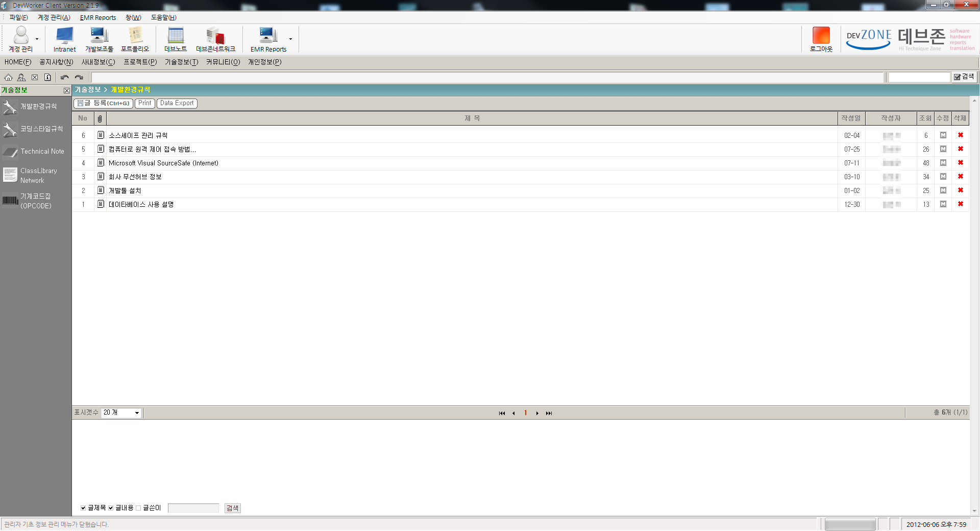The image size is (980, 531).
Task: Launch the 개발보조툴 toolbar icon
Action: point(99,39)
